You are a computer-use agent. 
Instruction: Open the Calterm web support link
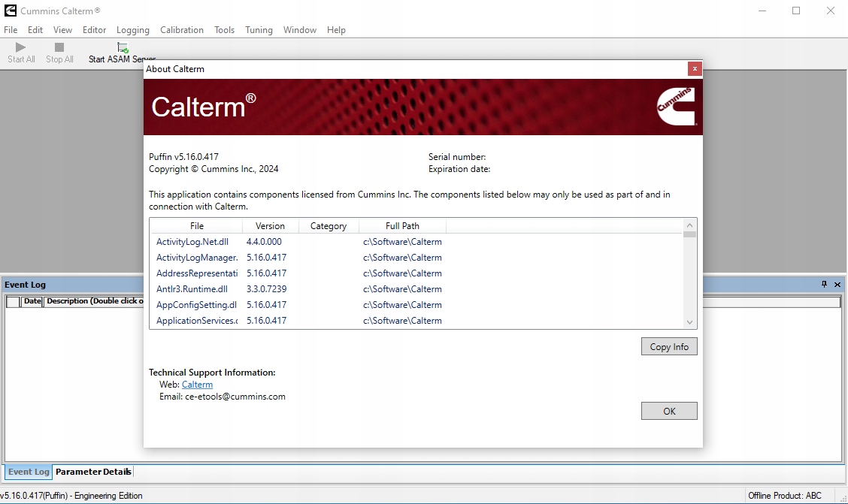[x=197, y=385]
